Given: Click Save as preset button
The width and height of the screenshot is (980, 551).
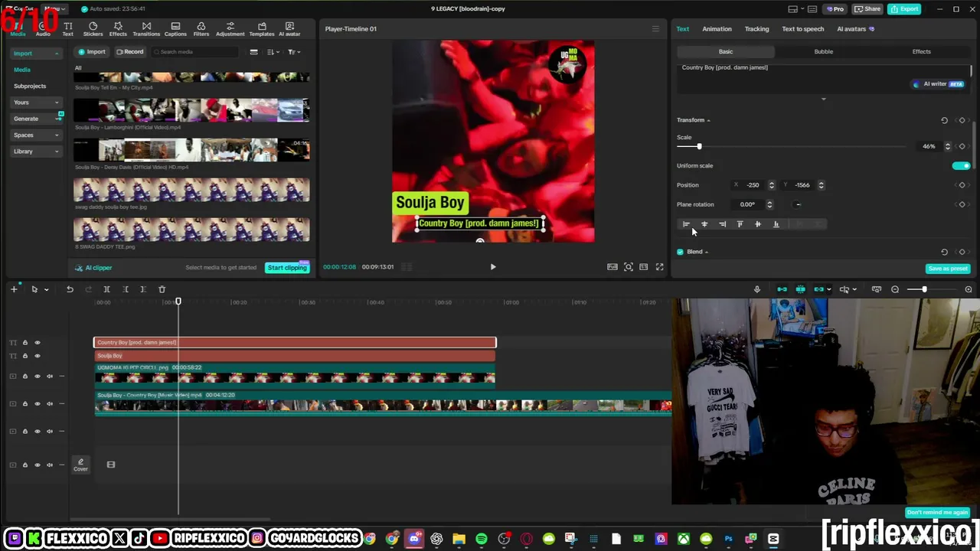Looking at the screenshot, I should [948, 269].
